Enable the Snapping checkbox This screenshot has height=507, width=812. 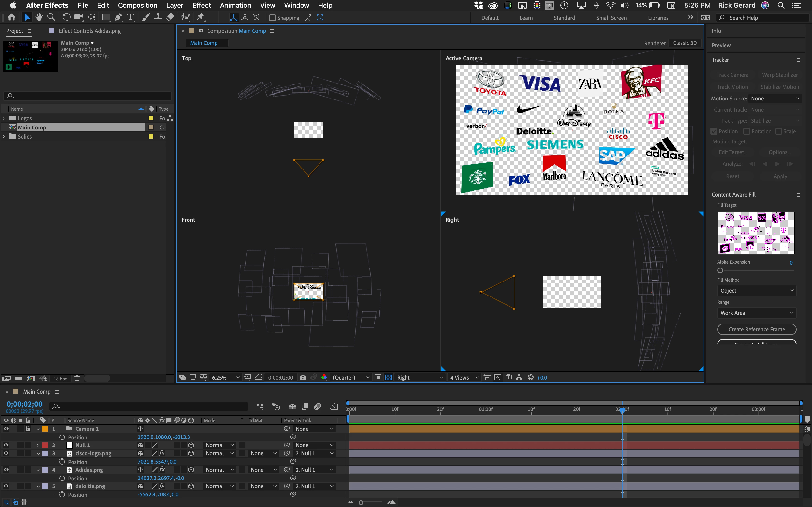point(272,18)
